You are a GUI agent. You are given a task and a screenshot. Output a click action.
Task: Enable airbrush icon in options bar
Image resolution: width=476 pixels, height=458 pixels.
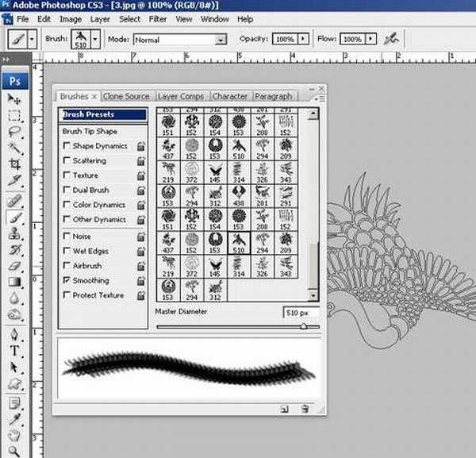pyautogui.click(x=390, y=38)
